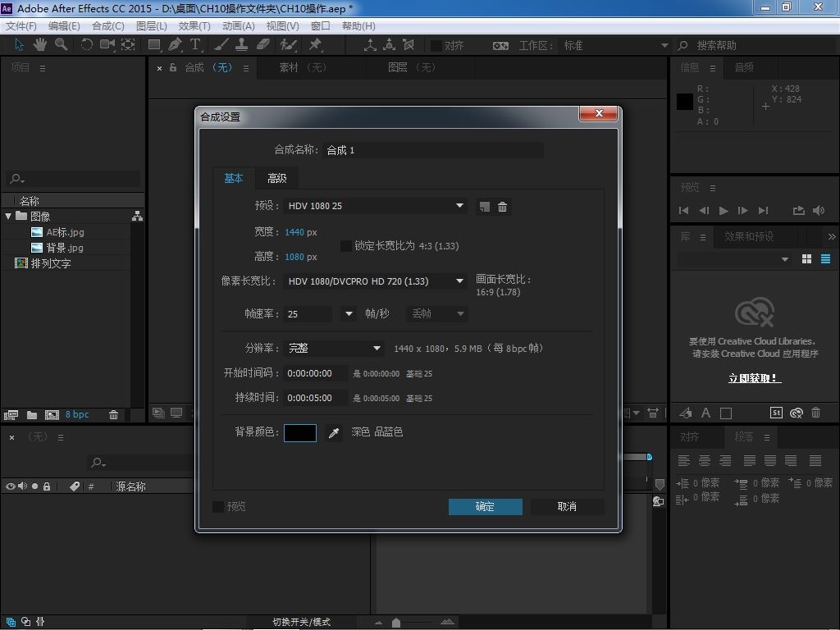The image size is (840, 630).
Task: Switch to the 高级 tab in dialog
Action: (277, 178)
